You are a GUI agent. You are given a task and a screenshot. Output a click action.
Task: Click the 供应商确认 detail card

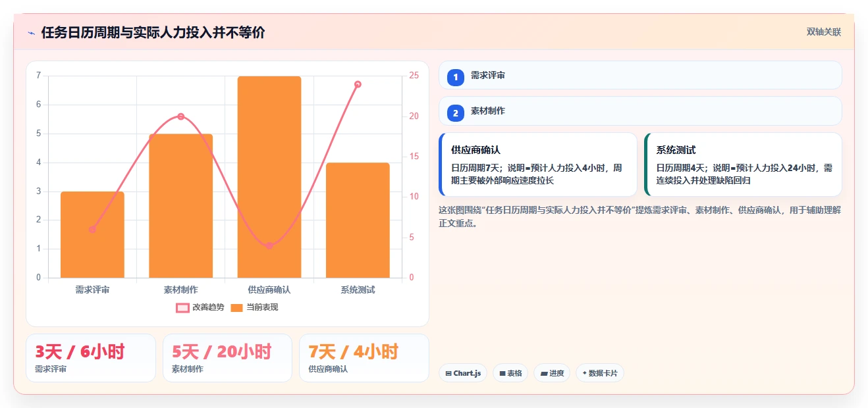click(538, 165)
